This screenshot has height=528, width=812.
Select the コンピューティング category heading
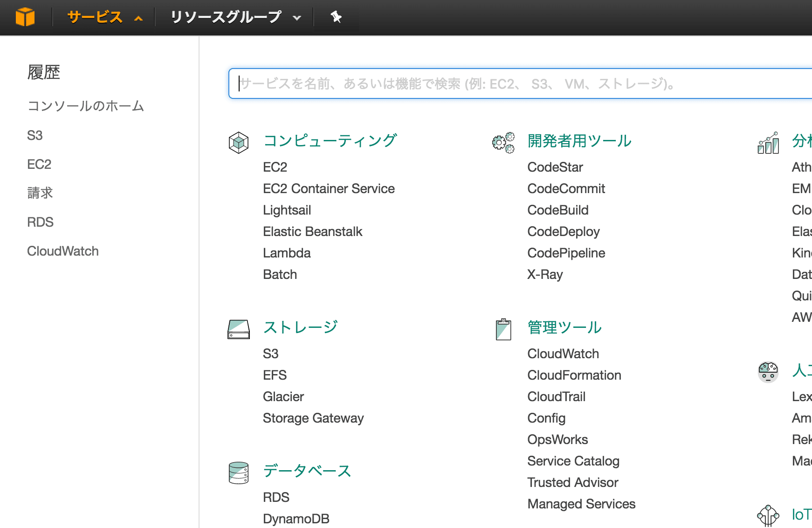click(x=330, y=141)
